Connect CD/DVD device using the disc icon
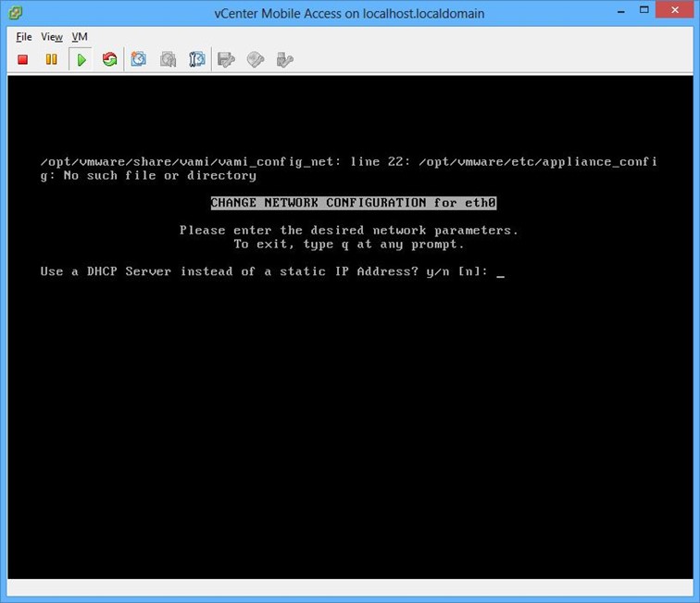 (x=256, y=59)
